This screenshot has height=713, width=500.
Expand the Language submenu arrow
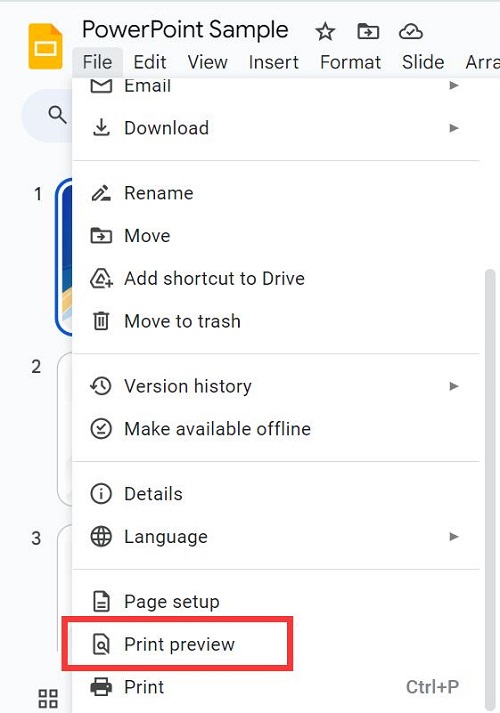coord(454,537)
